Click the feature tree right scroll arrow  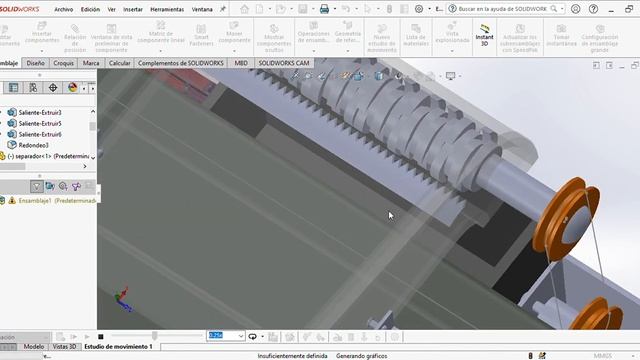(x=85, y=166)
